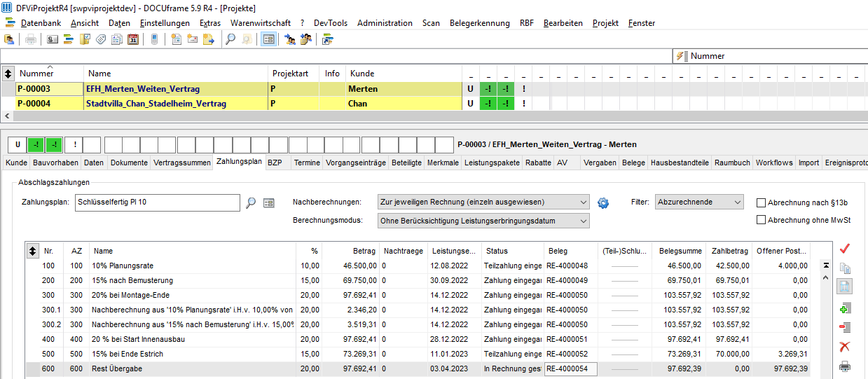The height and width of the screenshot is (379, 868).
Task: Click the U status box above Kunde tab
Action: [18, 145]
